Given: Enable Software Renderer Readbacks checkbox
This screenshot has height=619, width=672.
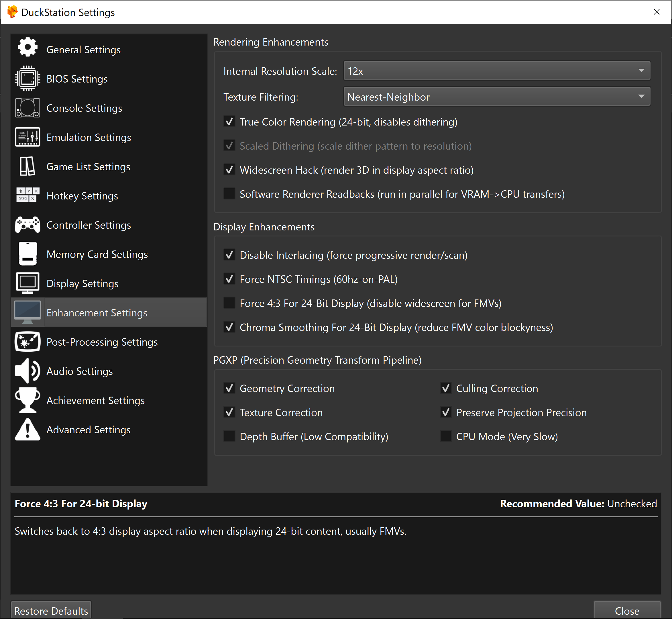Looking at the screenshot, I should point(229,194).
